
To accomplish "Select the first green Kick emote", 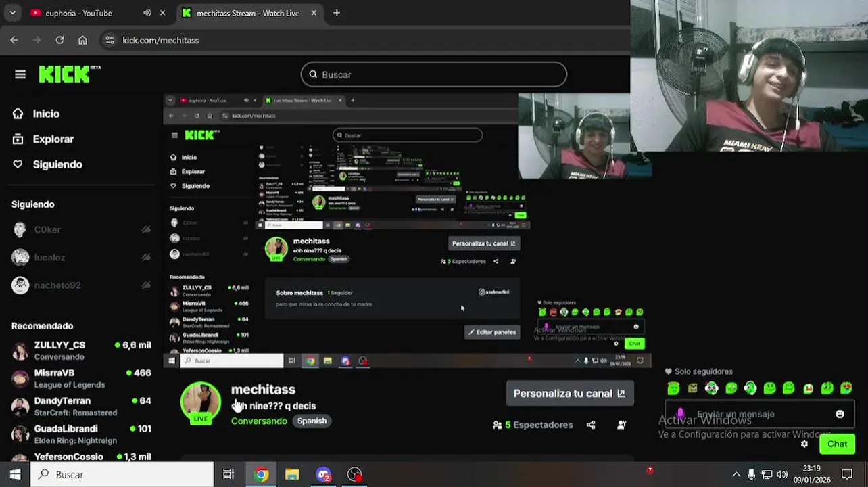I will tap(673, 388).
